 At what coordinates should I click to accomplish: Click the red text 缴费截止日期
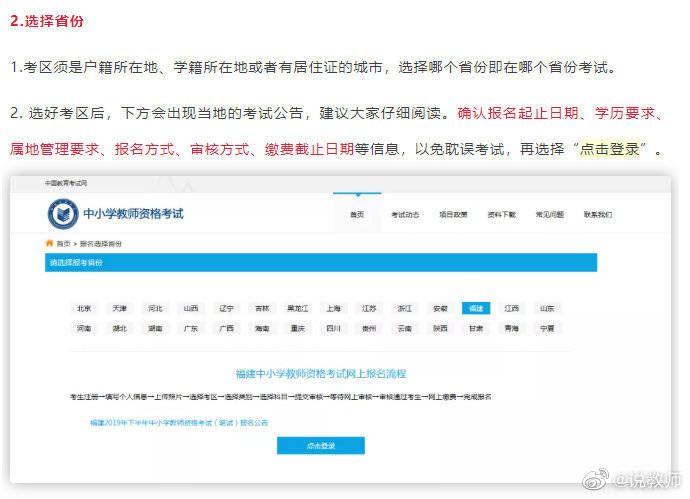(309, 149)
